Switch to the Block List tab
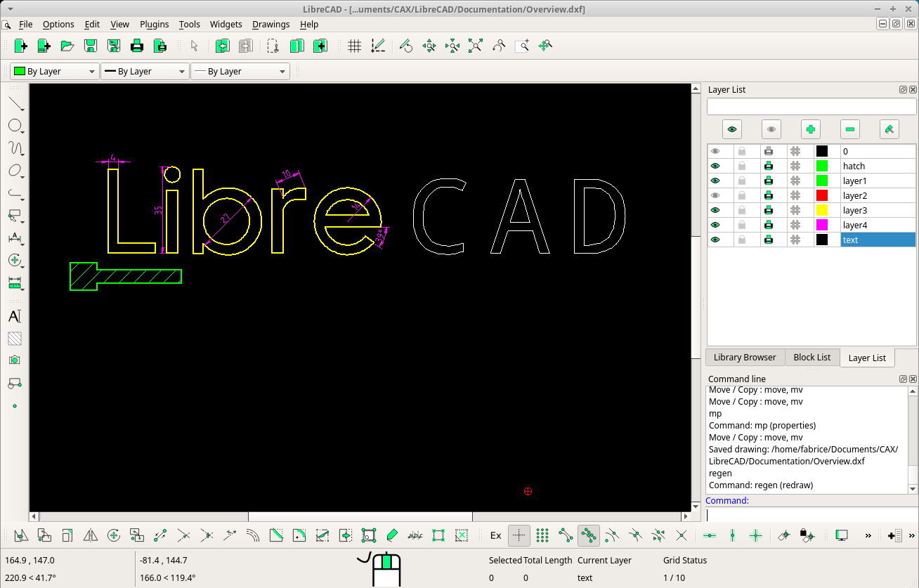Viewport: 919px width, 588px height. pos(812,357)
